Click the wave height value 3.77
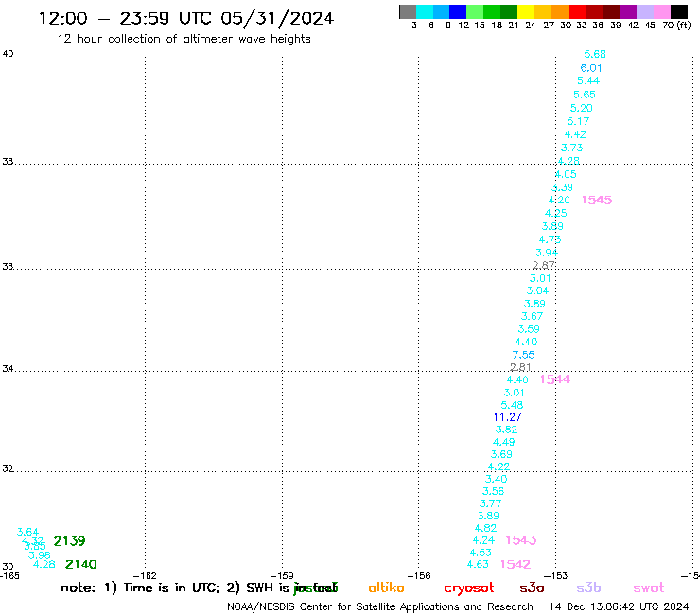Viewport: 700px width, 615px height. (x=491, y=503)
